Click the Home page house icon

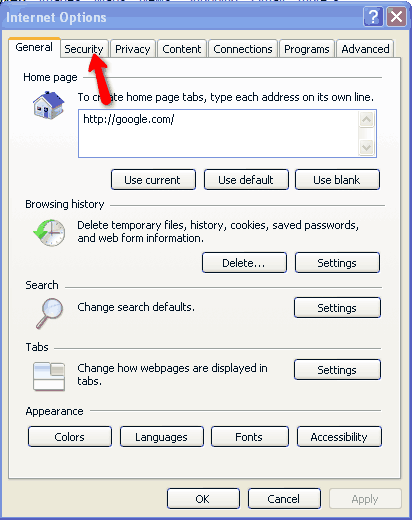click(x=48, y=105)
